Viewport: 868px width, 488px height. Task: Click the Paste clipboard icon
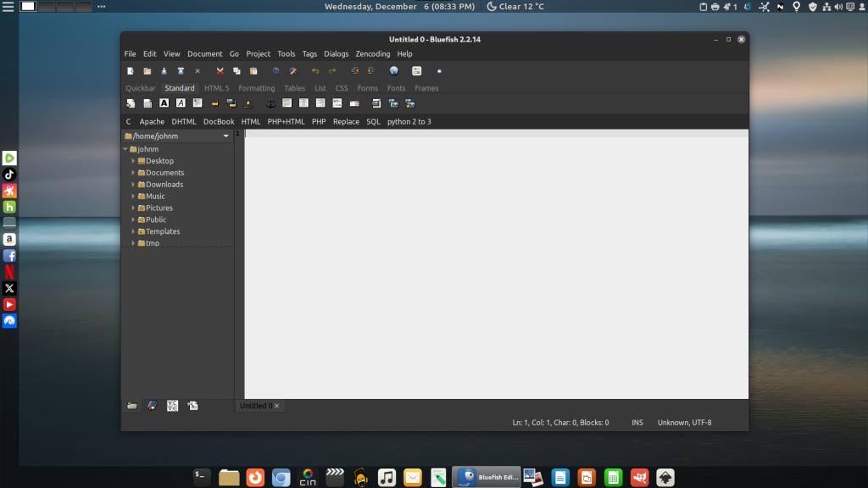pos(253,71)
